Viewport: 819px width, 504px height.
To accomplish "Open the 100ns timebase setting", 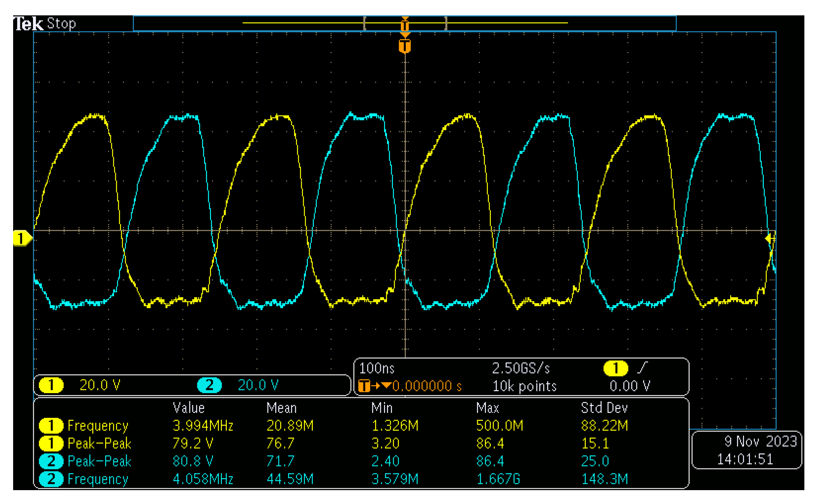I will tap(376, 368).
